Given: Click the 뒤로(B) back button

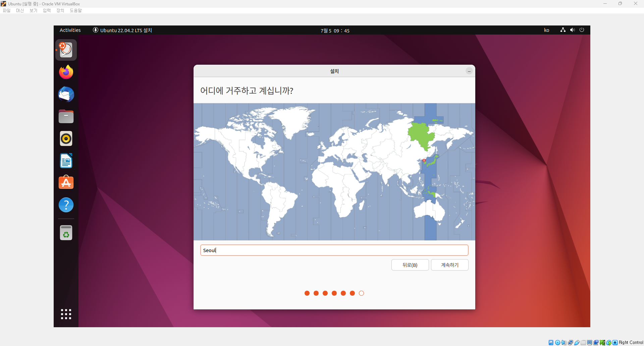Looking at the screenshot, I should tap(410, 265).
